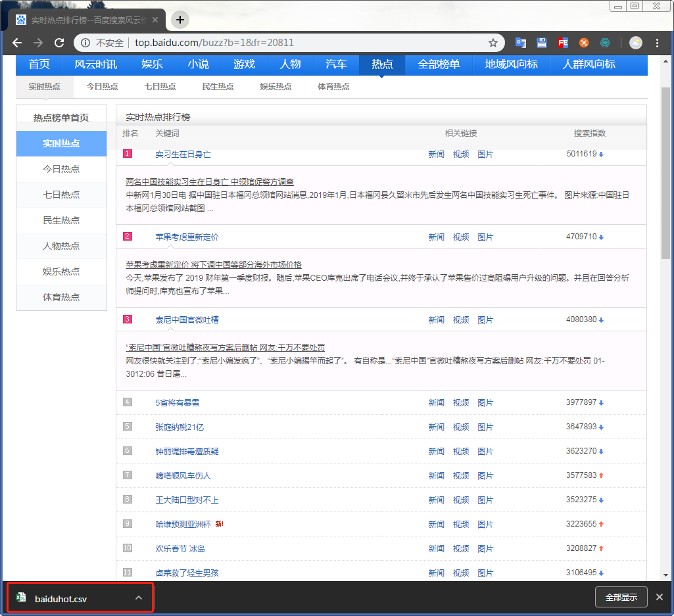The height and width of the screenshot is (616, 674).
Task: Open 热点榜单首页 in the sidebar
Action: tap(61, 118)
